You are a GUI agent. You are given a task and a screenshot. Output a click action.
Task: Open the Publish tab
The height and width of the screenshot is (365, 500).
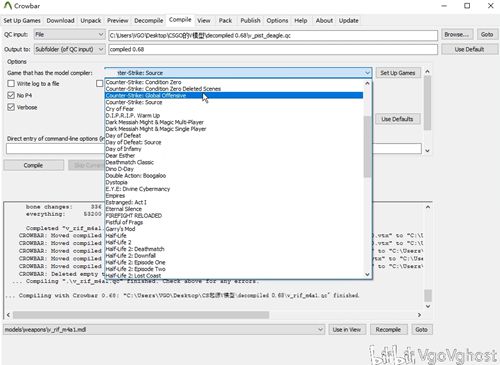pos(250,21)
